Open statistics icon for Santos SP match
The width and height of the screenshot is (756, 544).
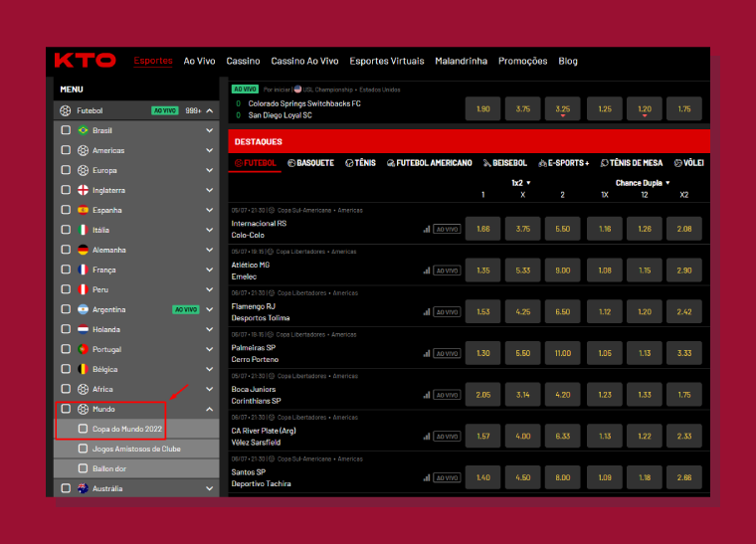point(427,478)
